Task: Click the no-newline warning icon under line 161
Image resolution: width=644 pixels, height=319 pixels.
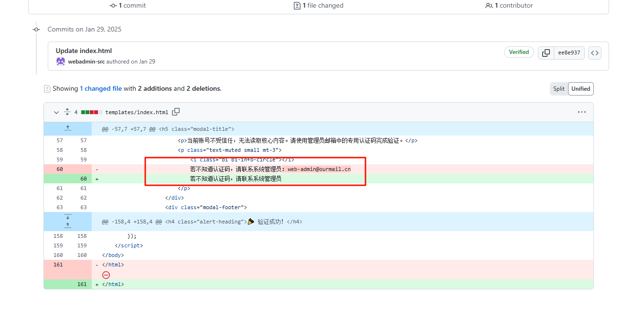Action: [106, 275]
